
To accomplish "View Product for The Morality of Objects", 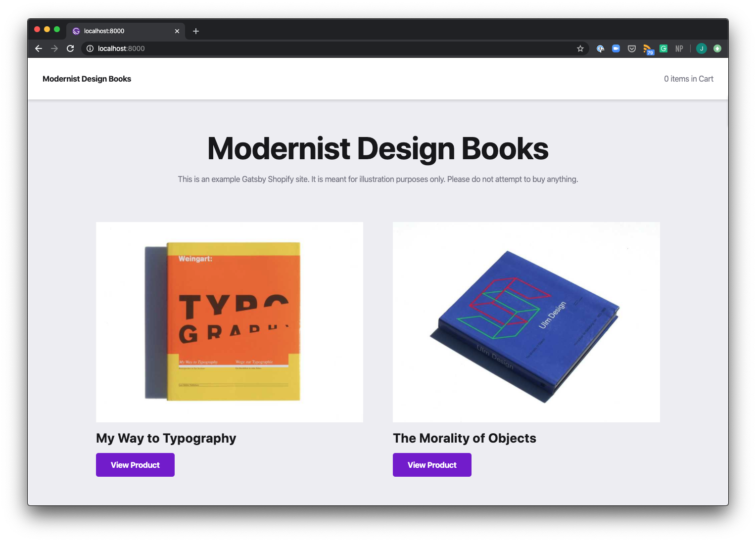I will tap(432, 465).
